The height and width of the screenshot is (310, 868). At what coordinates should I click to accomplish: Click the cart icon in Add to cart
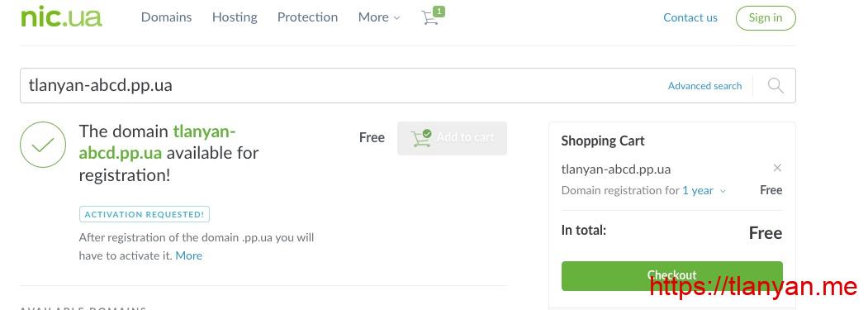pos(420,138)
